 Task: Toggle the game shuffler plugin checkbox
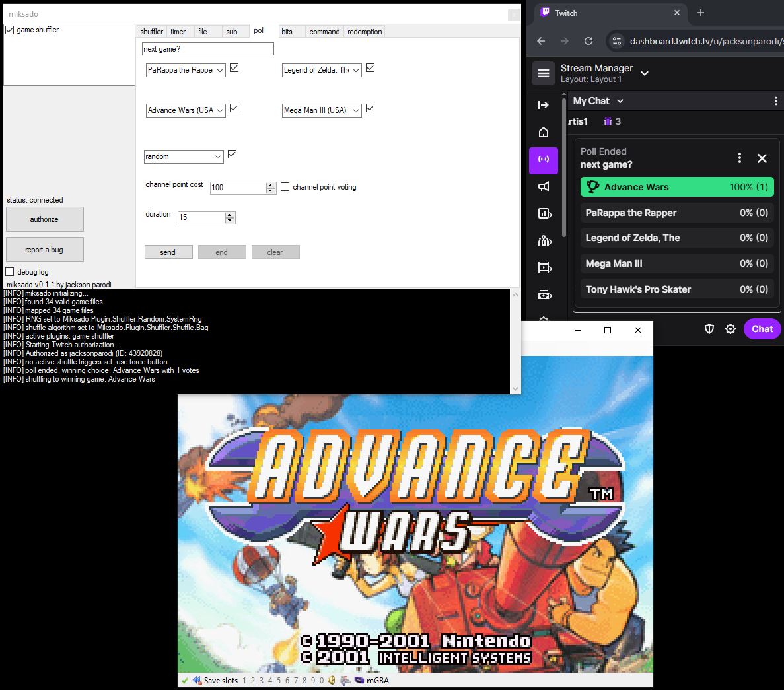9,30
